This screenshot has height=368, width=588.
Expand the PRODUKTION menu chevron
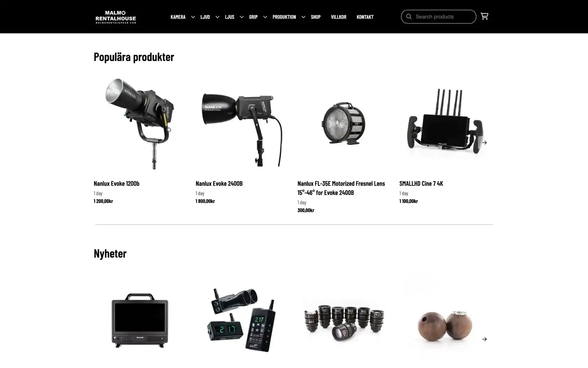[303, 17]
